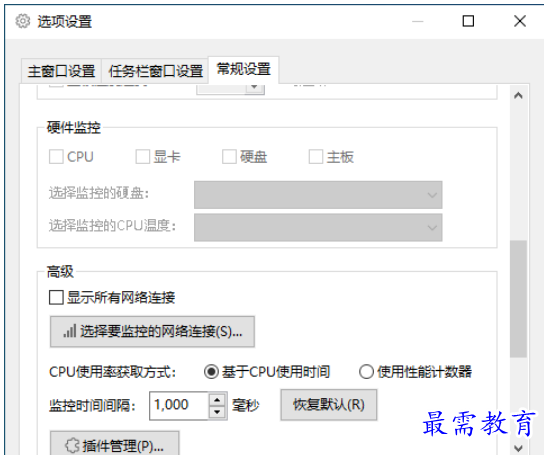Open the 选择监控的硬盘 dropdown
This screenshot has width=544, height=455.
click(318, 195)
